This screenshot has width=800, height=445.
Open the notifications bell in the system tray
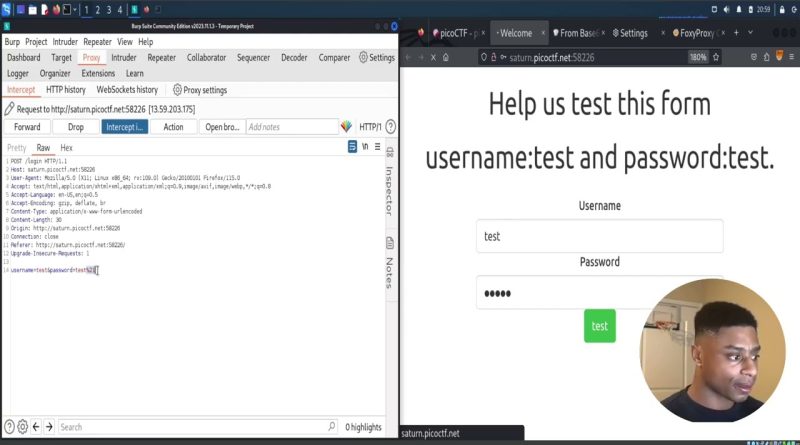pos(738,9)
